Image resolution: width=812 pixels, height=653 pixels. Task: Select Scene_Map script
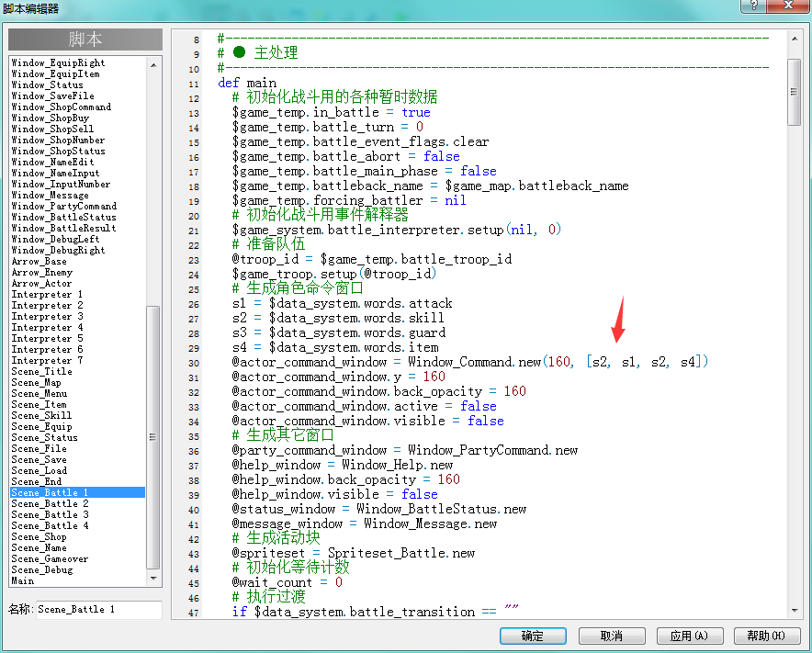pyautogui.click(x=36, y=382)
